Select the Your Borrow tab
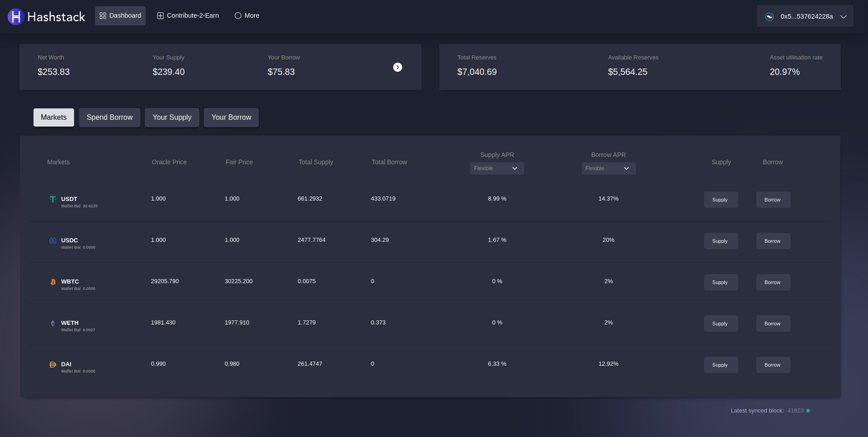This screenshot has width=868, height=437. [231, 117]
